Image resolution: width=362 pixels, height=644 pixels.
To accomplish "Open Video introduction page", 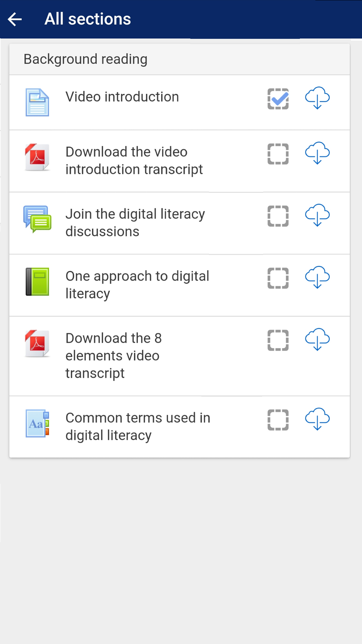I will tap(122, 97).
